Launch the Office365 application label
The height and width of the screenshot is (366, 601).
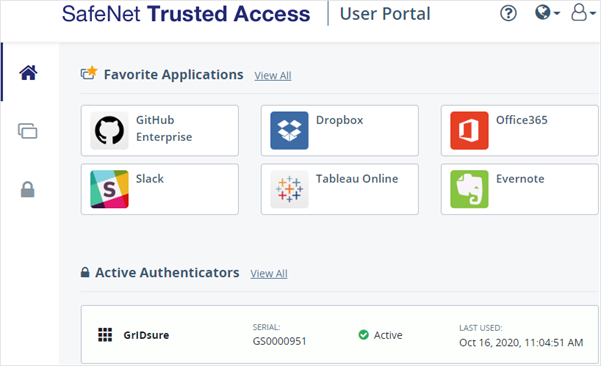522,120
